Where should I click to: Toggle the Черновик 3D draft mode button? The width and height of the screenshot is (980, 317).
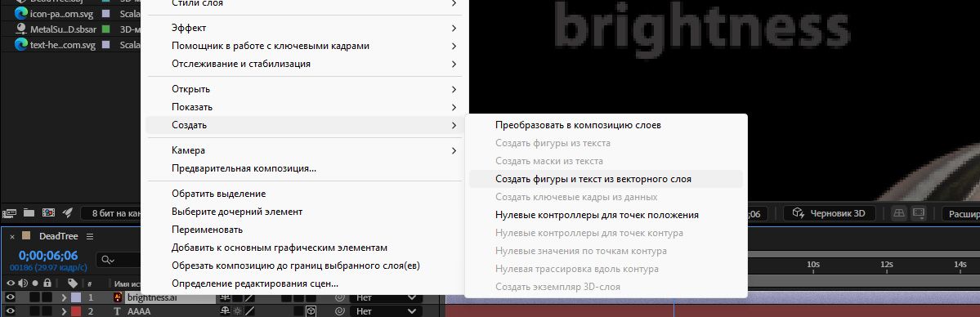coord(829,213)
